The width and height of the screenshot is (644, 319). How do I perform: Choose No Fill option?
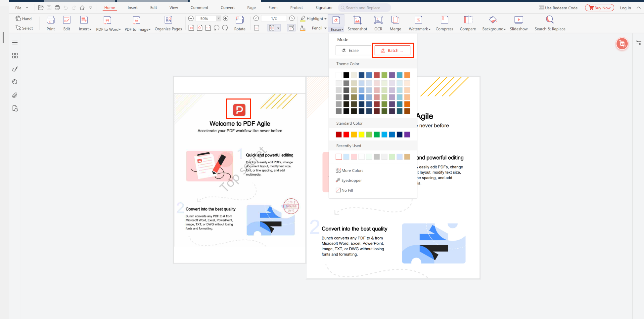pyautogui.click(x=345, y=190)
